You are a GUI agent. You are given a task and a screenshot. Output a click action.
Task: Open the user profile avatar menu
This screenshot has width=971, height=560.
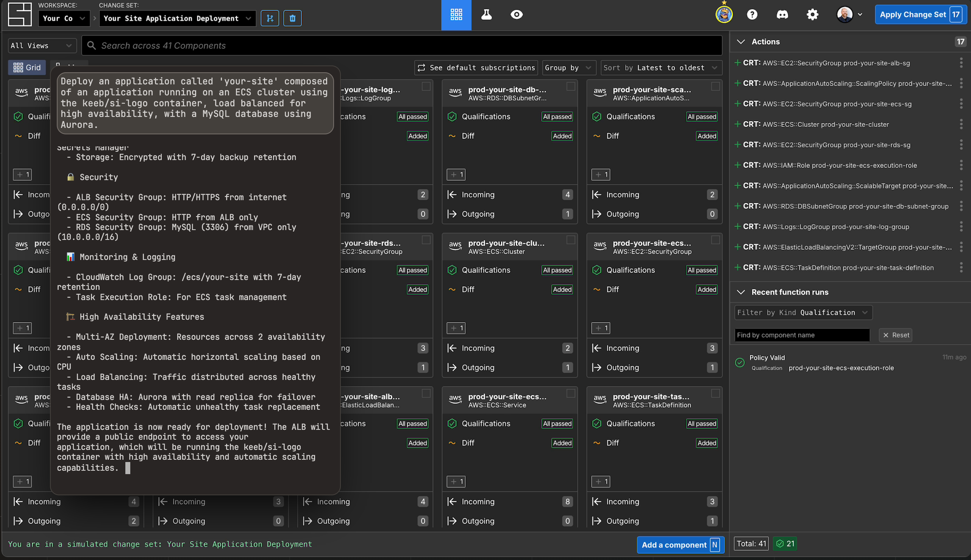(x=845, y=15)
